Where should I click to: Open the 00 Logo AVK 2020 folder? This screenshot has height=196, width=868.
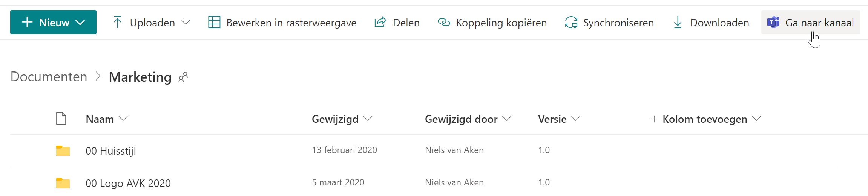click(x=128, y=183)
